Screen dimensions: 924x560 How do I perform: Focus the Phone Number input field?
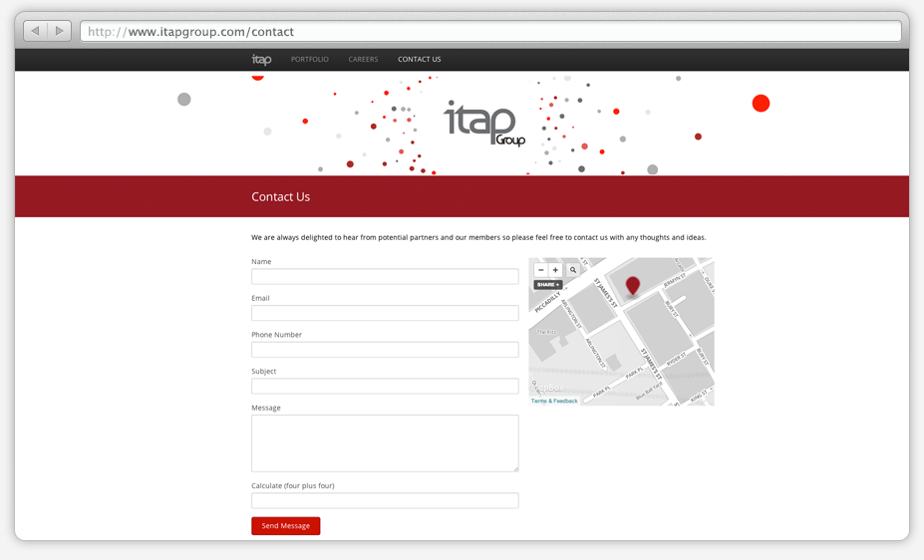385,349
